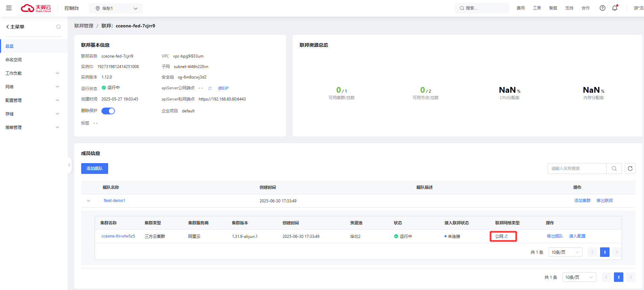Image resolution: width=644 pixels, height=290 pixels.
Task: Click the sidebar search magnifier icon
Action: point(58,27)
